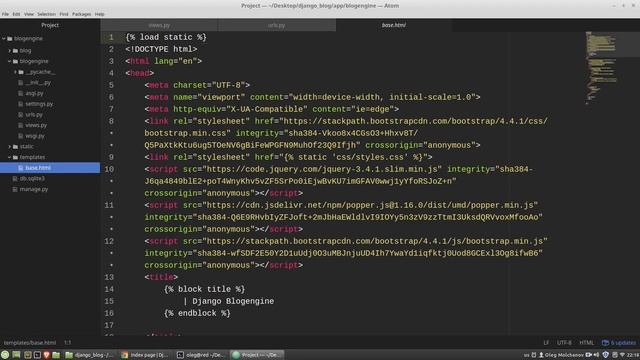Switch to the django_blog file manager window
Screen dimensions: 640x360
click(90, 355)
